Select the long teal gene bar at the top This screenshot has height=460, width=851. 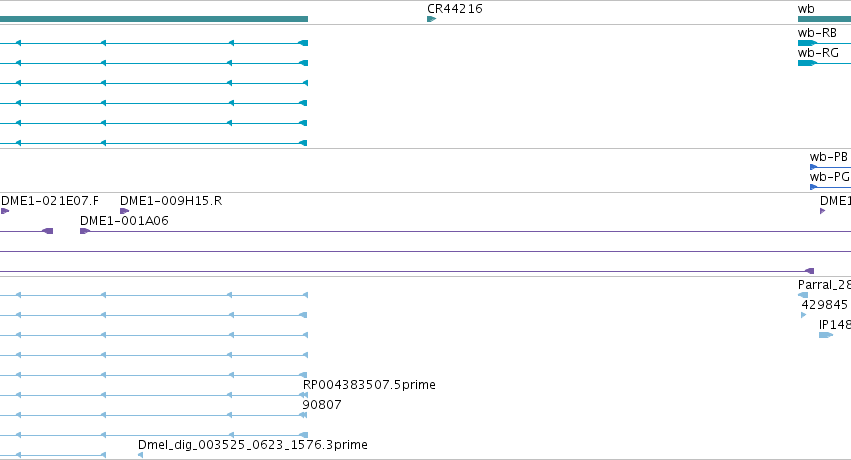(x=154, y=19)
